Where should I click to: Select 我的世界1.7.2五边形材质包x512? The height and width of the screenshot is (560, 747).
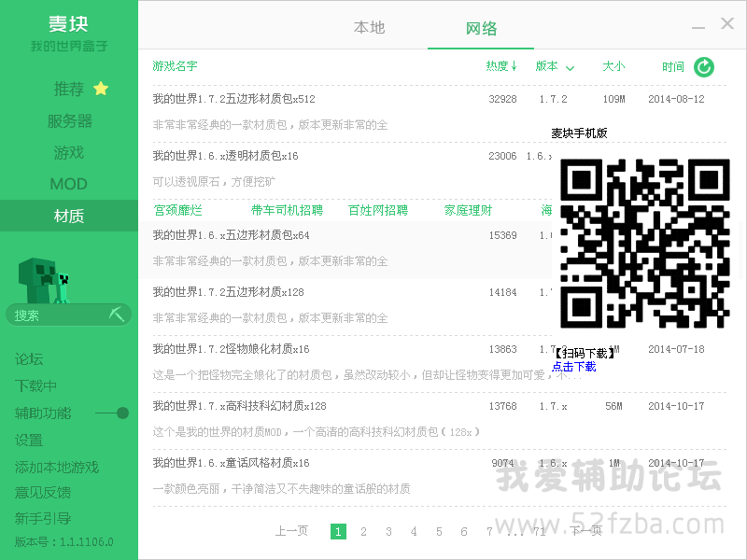tap(234, 99)
